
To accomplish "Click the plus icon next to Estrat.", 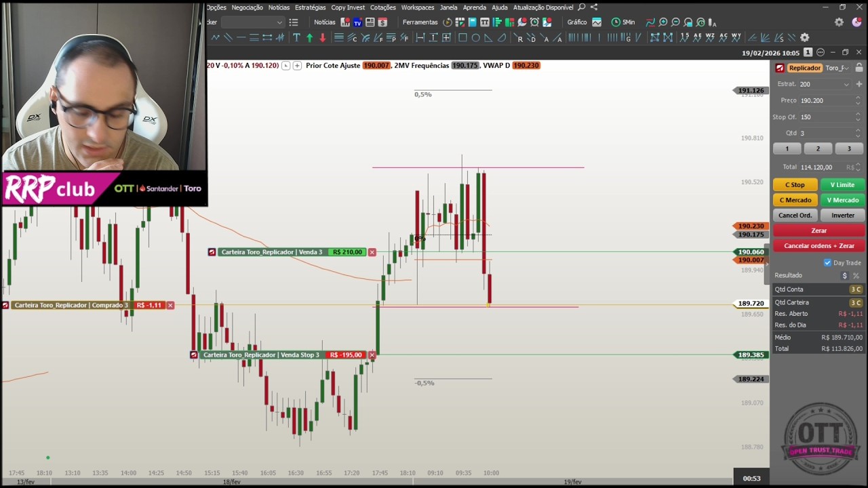I will [x=859, y=84].
